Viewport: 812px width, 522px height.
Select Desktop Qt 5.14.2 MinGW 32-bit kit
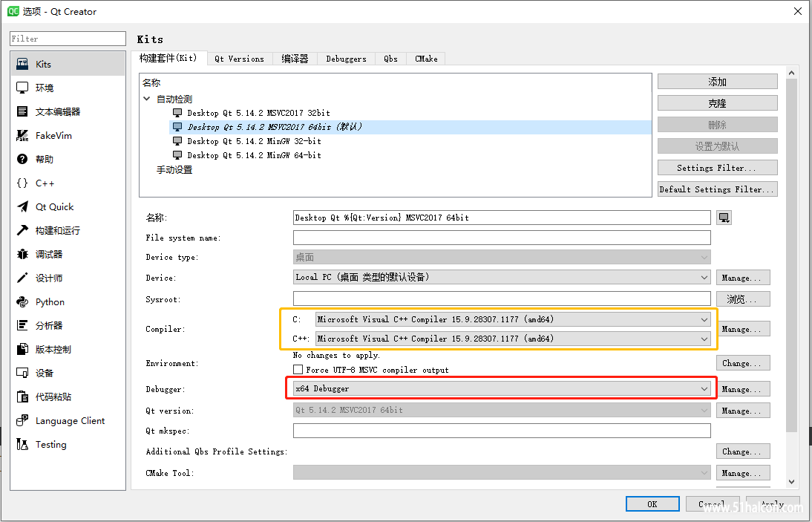[x=255, y=141]
